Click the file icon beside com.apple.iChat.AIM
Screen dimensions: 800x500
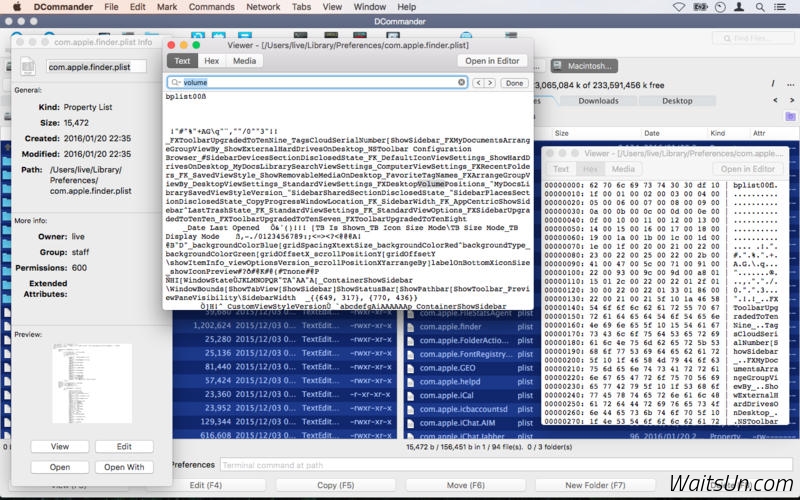click(x=411, y=423)
